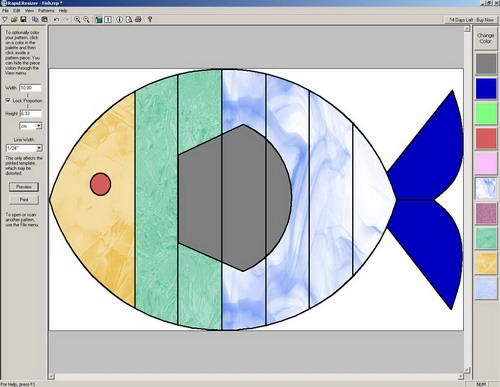Click the Print button in left panel
The width and height of the screenshot is (500, 387).
24,200
